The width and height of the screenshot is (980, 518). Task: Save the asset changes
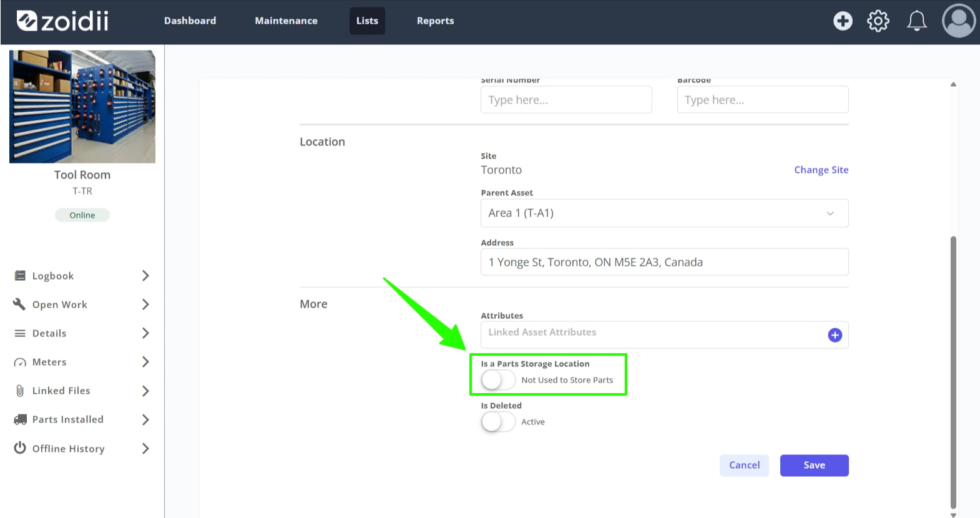coord(814,465)
